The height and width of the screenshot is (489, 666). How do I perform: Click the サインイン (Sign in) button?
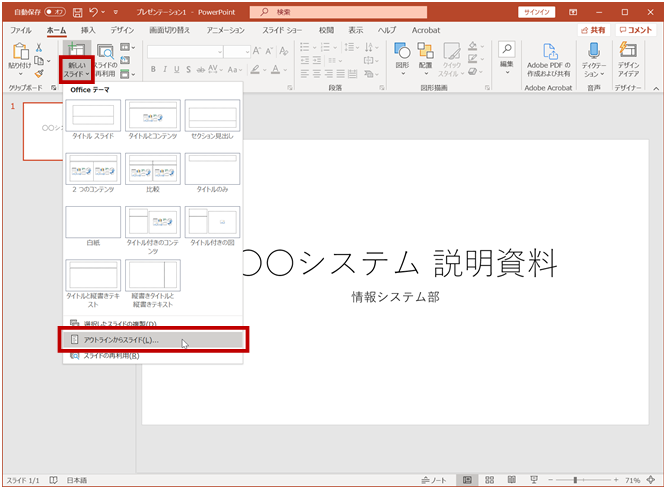[x=538, y=12]
